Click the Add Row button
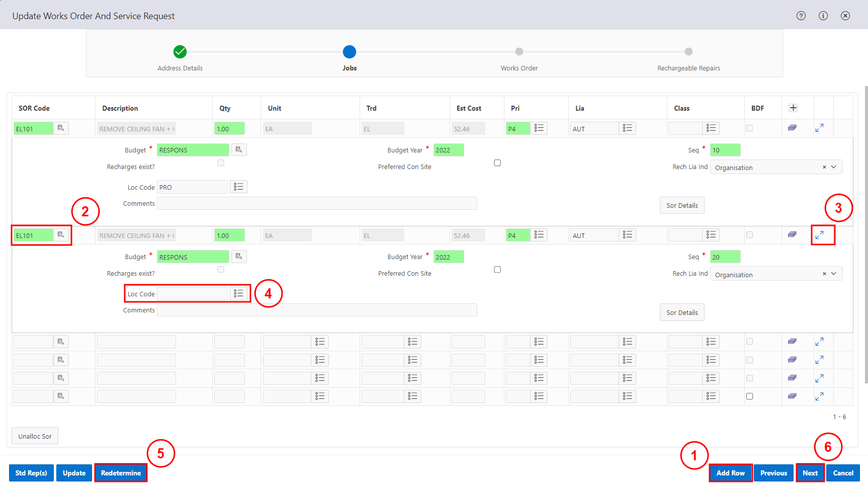 click(x=730, y=473)
